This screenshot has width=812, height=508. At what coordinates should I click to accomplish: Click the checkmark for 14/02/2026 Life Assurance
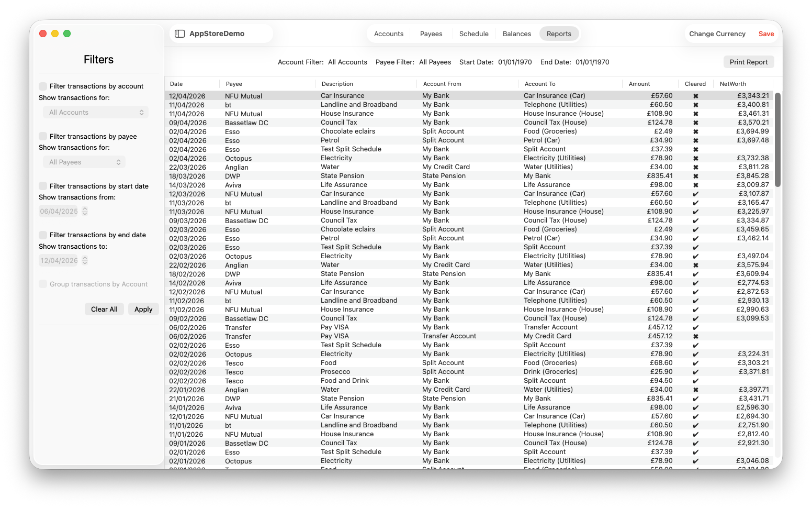pos(696,283)
